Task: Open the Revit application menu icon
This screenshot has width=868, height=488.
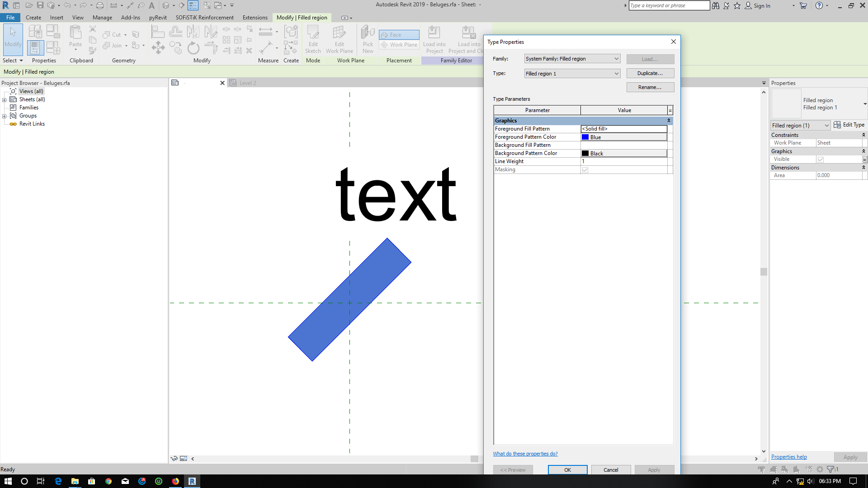Action: click(6, 5)
